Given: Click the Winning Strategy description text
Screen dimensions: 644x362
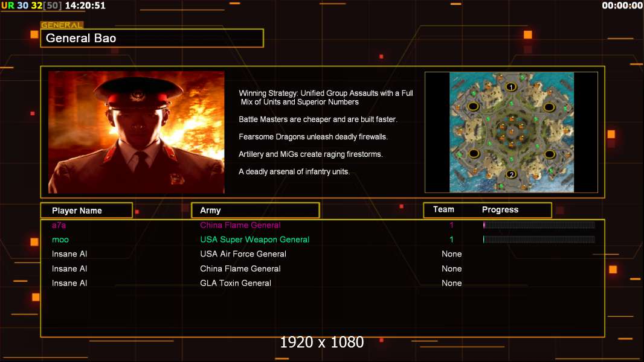Looking at the screenshot, I should pyautogui.click(x=326, y=98).
